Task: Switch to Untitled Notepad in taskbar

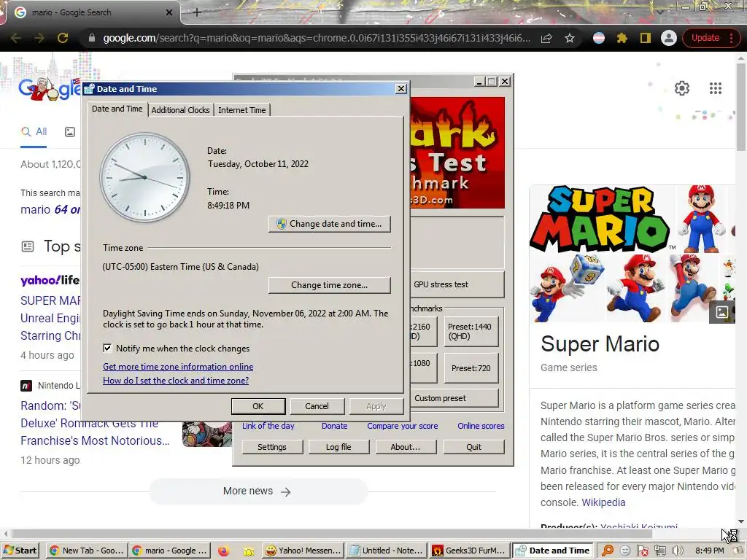Action: 386,551
